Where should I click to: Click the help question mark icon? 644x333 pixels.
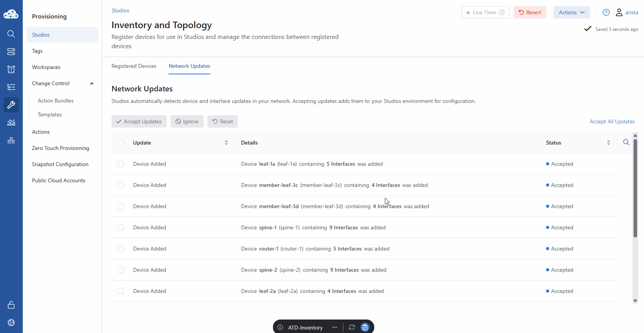click(606, 12)
